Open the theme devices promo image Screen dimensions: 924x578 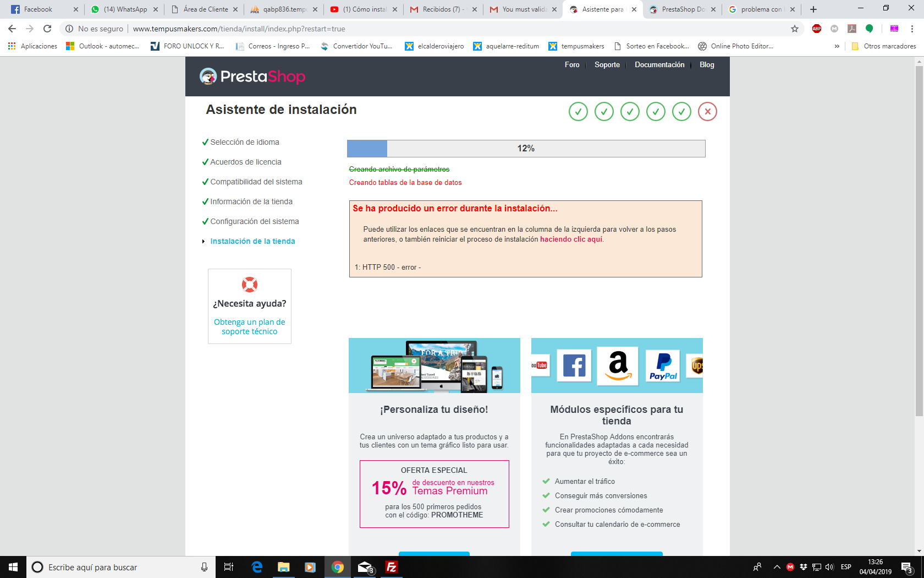tap(435, 366)
